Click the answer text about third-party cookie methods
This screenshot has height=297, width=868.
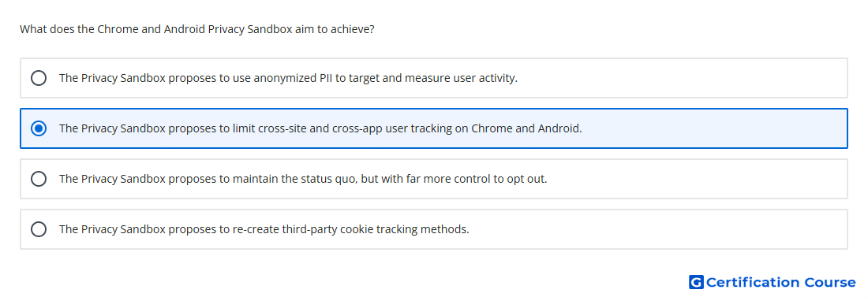[x=264, y=229]
